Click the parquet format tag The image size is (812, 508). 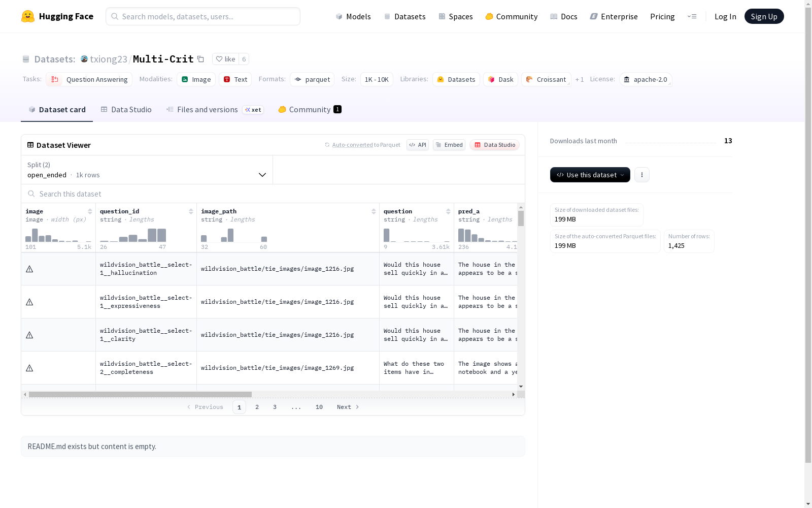312,79
